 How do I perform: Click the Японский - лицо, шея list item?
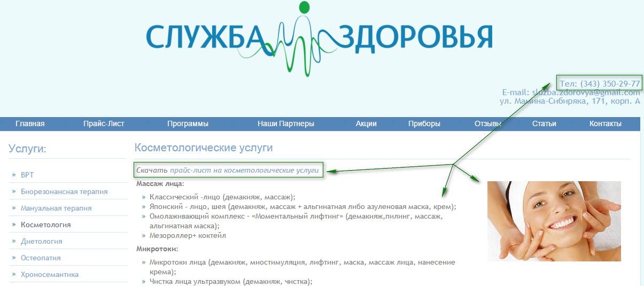click(x=303, y=206)
